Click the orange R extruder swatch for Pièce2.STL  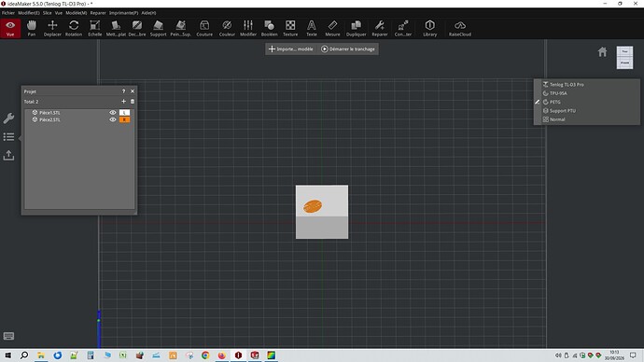pyautogui.click(x=124, y=119)
